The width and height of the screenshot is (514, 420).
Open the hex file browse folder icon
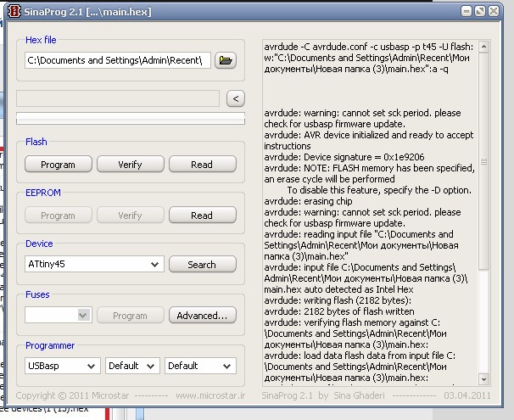coord(226,60)
